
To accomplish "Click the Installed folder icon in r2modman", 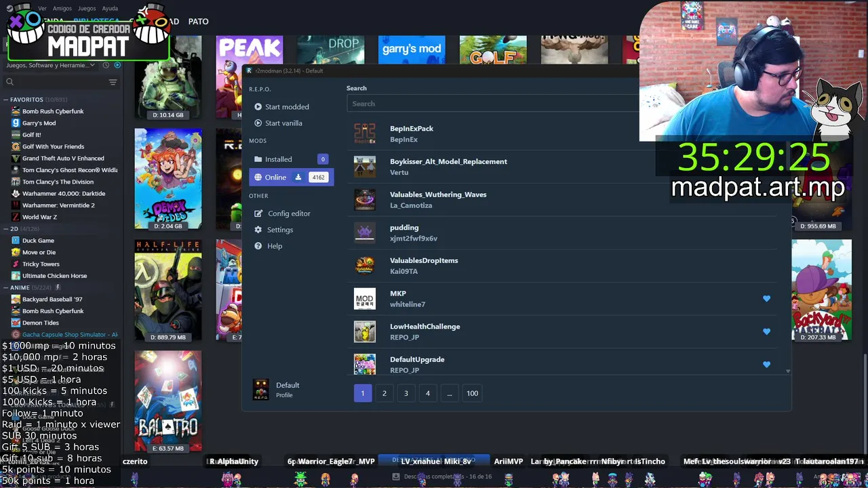I will tap(258, 159).
